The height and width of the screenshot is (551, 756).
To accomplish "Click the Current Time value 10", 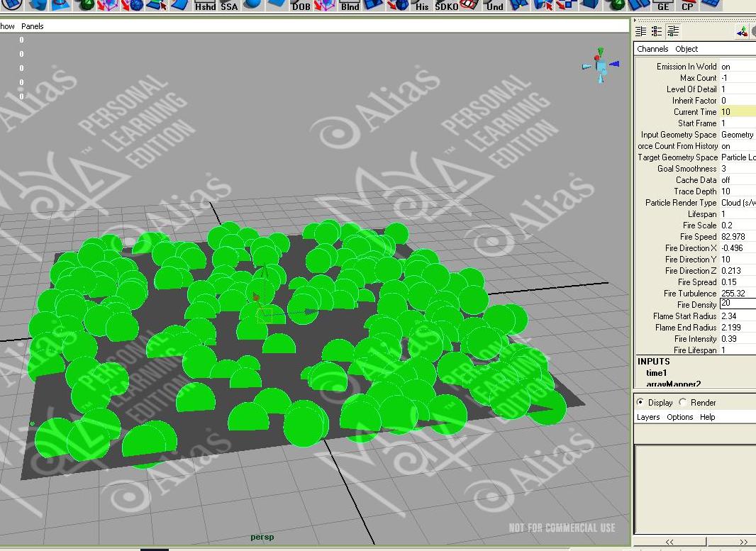I will tap(738, 112).
